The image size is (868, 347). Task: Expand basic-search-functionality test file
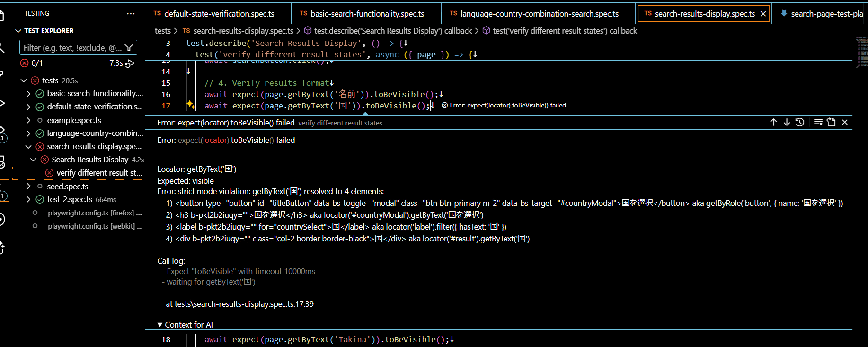28,94
